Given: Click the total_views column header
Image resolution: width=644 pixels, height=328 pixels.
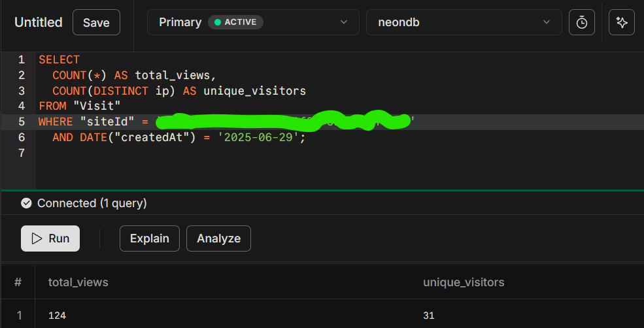Looking at the screenshot, I should click(x=78, y=282).
